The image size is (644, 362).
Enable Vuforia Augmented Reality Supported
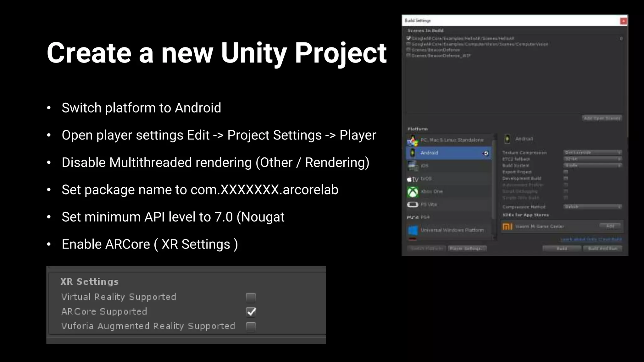(251, 326)
